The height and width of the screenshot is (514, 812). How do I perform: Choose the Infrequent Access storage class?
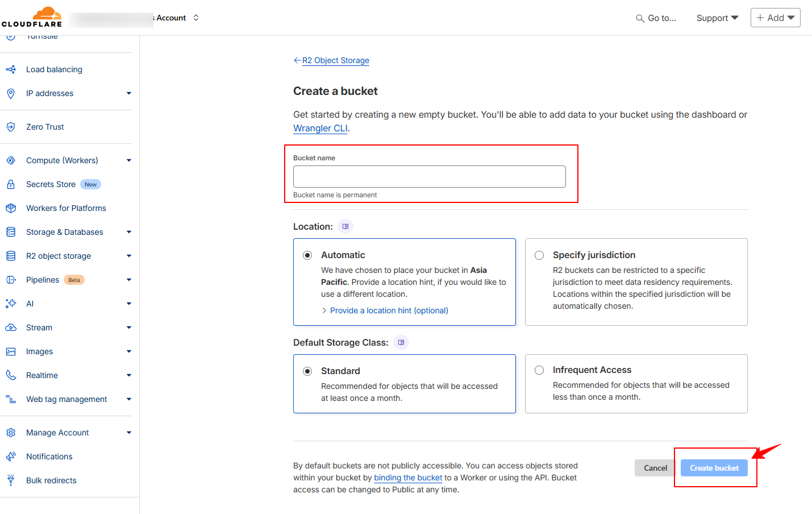(539, 370)
